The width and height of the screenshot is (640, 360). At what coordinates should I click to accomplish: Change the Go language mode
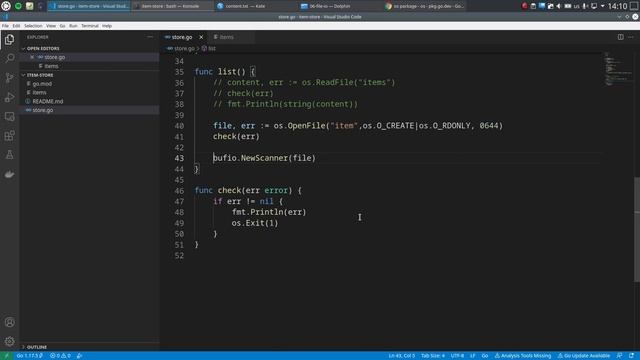click(x=484, y=356)
